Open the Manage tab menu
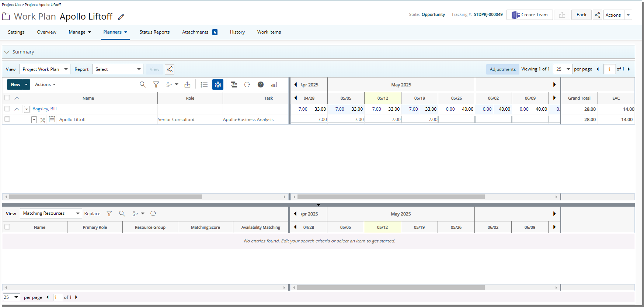 (x=80, y=32)
